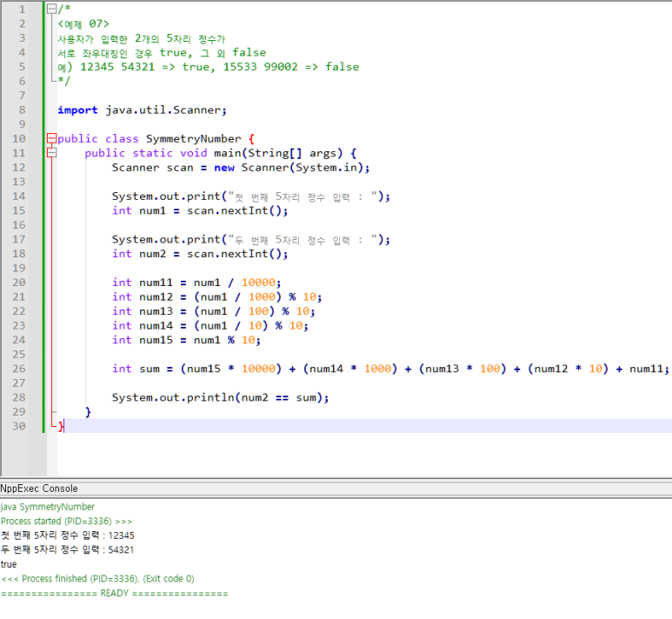Click the comment line with '<예제 07>'
Viewport: 672px width, 619px height.
[x=83, y=24]
